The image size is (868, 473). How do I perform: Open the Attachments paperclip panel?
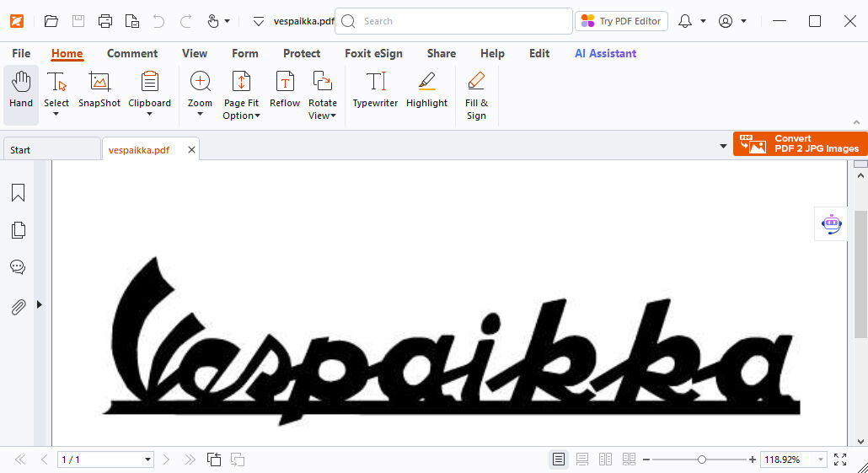coord(19,306)
